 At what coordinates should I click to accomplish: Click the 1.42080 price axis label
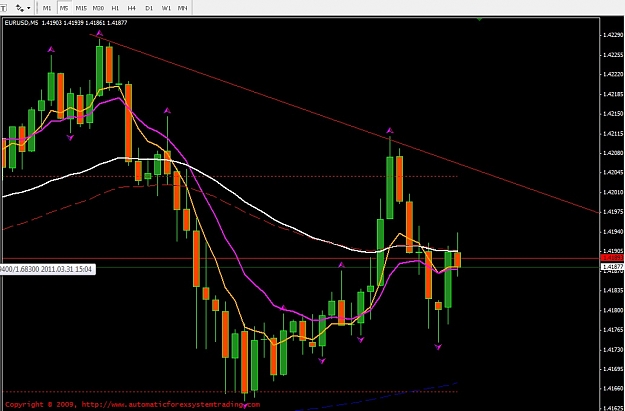coord(613,153)
